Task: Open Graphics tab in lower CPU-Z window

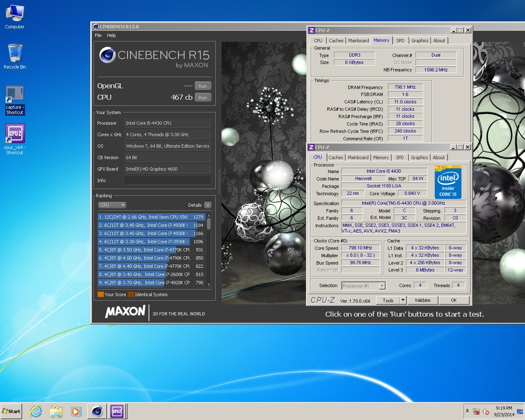Action: [420, 157]
